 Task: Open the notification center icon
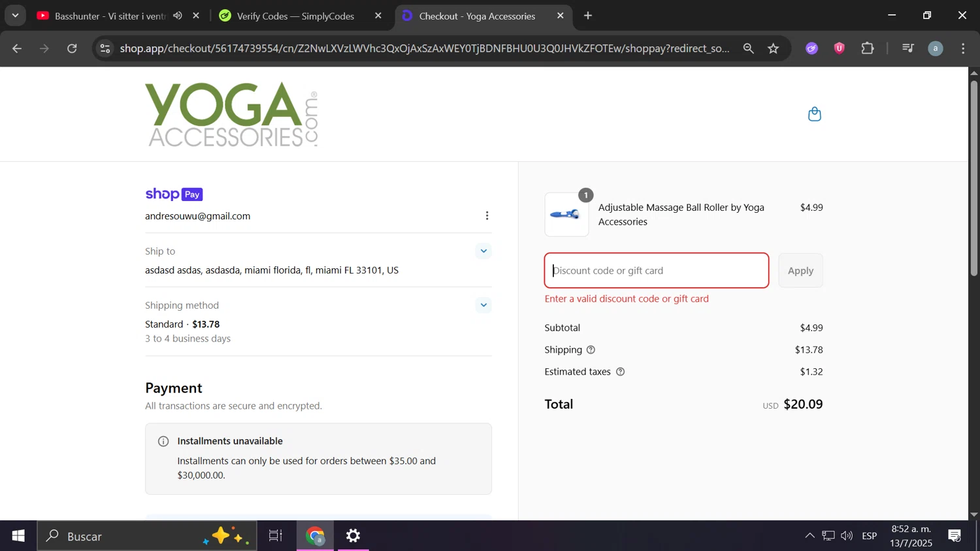pyautogui.click(x=955, y=536)
